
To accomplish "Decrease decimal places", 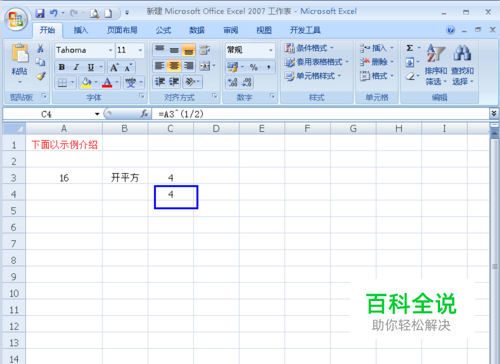I will pos(247,82).
